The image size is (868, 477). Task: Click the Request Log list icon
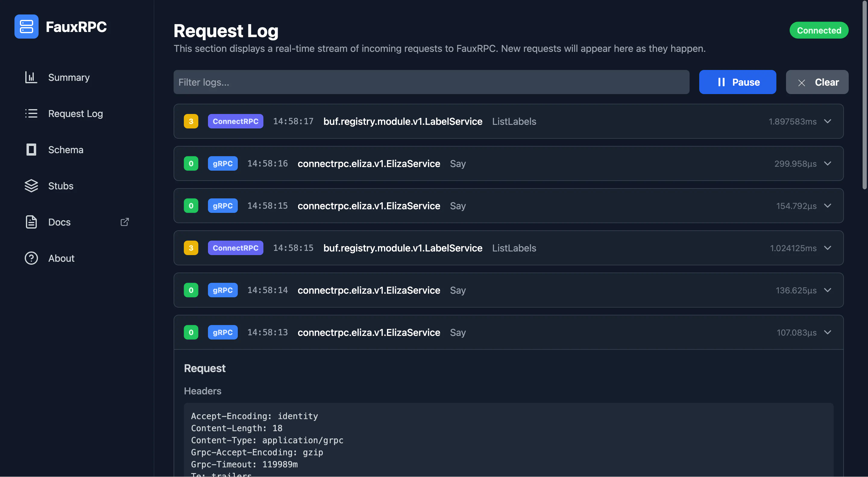tap(31, 114)
